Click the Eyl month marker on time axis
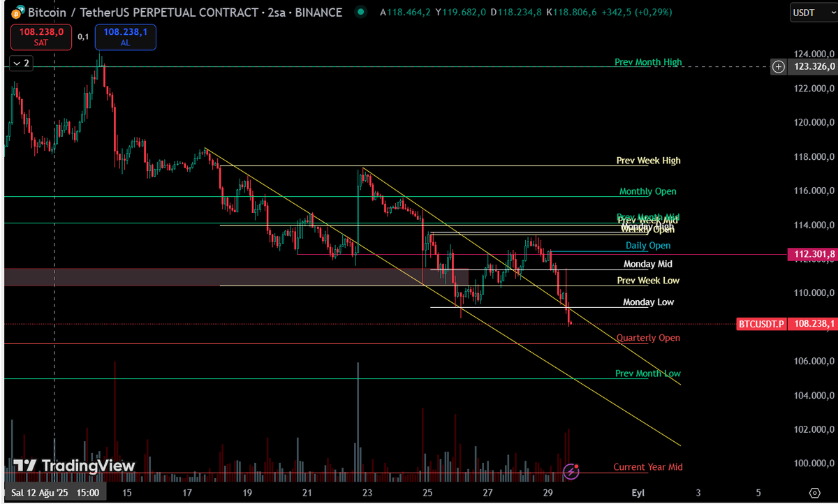 tap(638, 493)
